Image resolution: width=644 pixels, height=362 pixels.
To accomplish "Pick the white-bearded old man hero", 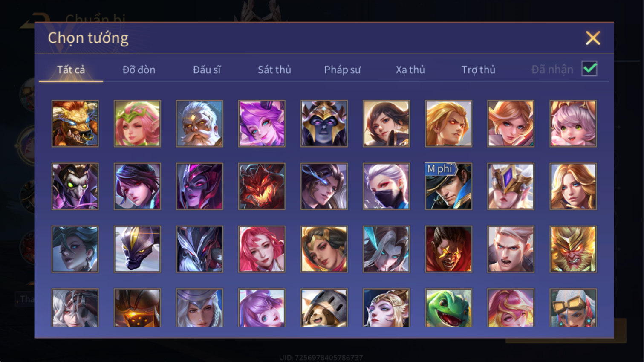I will [x=199, y=124].
